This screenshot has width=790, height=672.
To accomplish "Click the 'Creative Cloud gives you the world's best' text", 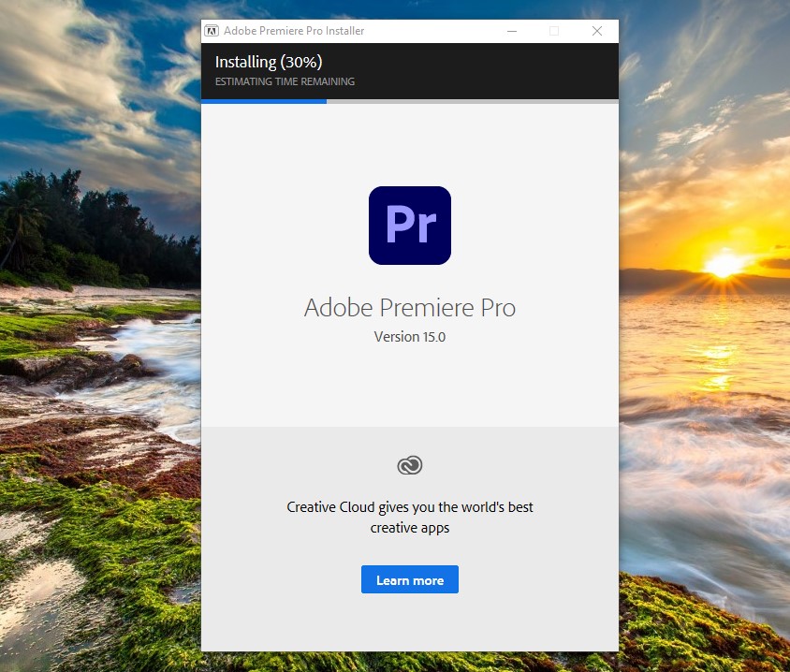I will 410,506.
